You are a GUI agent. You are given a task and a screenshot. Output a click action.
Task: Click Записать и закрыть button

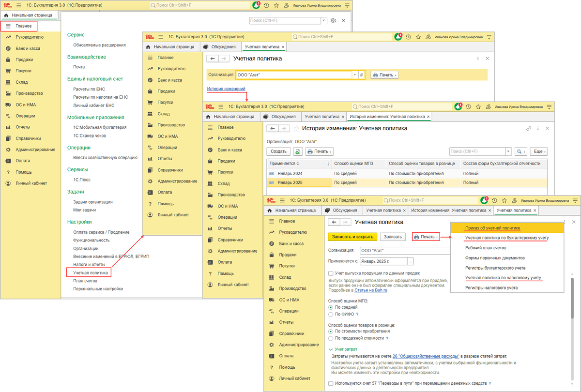coord(352,237)
